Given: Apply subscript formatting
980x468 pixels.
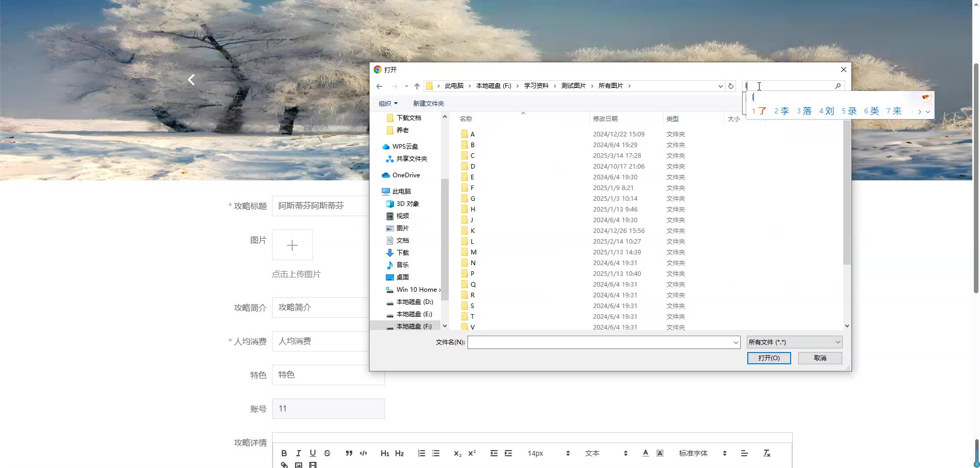Looking at the screenshot, I should [x=458, y=453].
